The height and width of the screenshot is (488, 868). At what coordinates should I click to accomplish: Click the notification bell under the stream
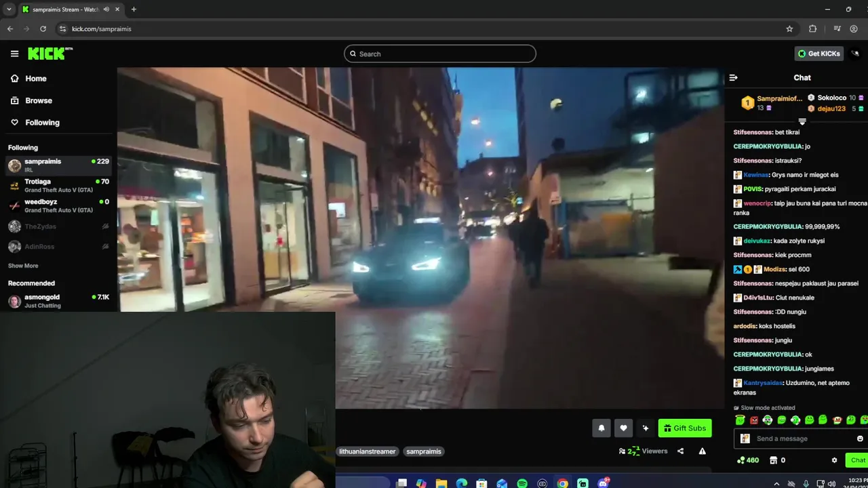[601, 428]
